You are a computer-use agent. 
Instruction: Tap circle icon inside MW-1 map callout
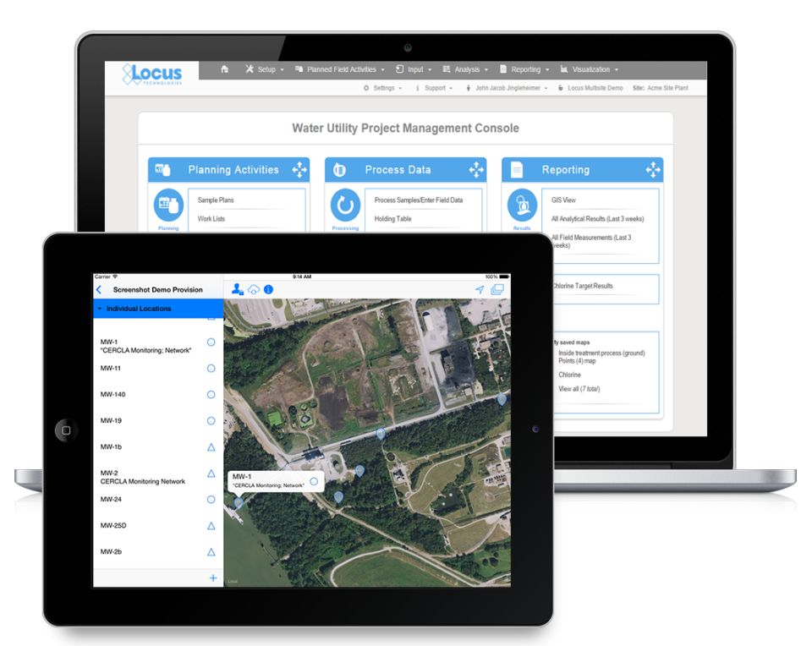314,481
